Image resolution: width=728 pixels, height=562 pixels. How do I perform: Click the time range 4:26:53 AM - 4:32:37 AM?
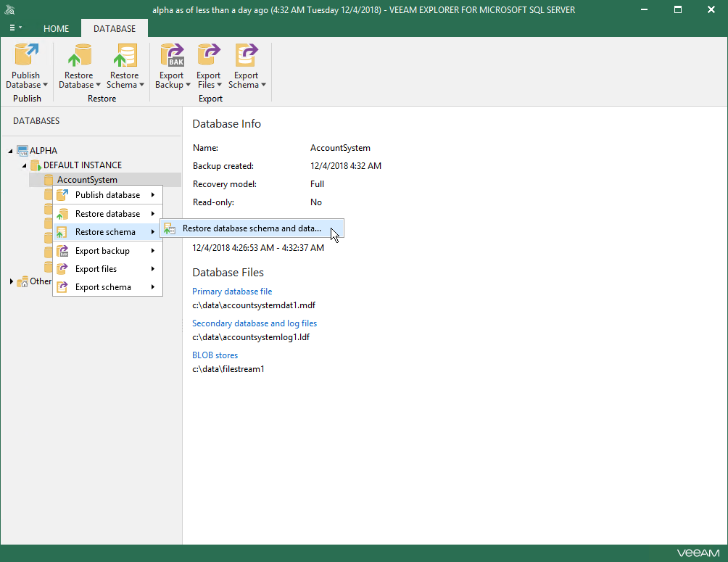pyautogui.click(x=258, y=247)
